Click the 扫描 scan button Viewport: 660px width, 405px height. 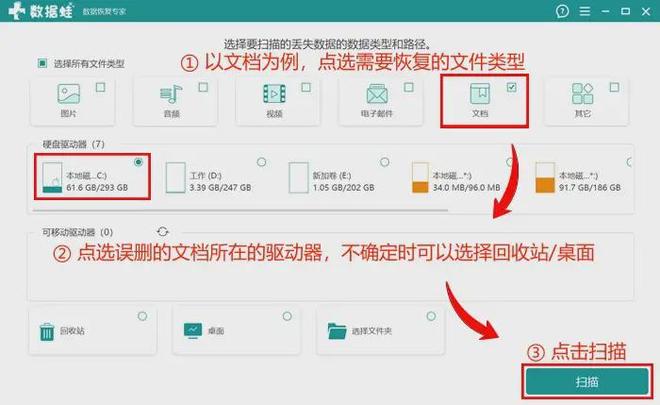[x=587, y=382]
